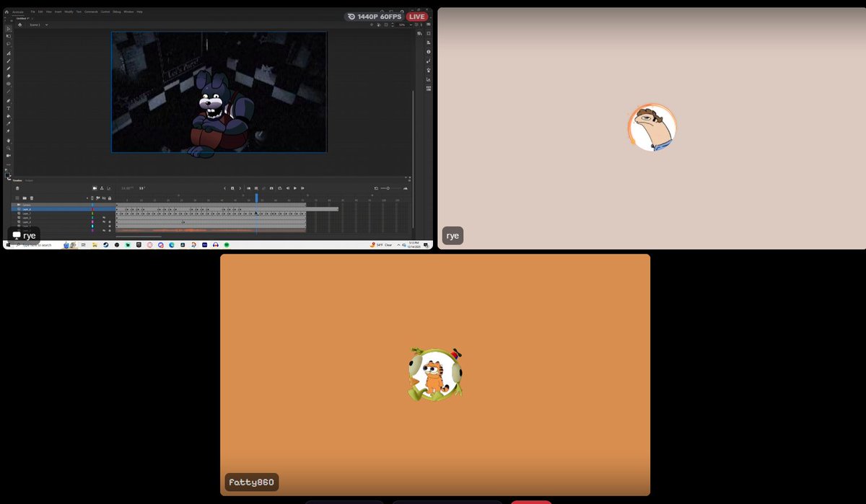Select the Fluid Brush tool

(x=9, y=53)
